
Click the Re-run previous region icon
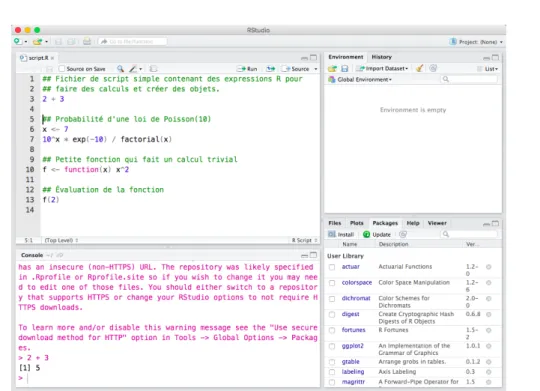(x=271, y=69)
